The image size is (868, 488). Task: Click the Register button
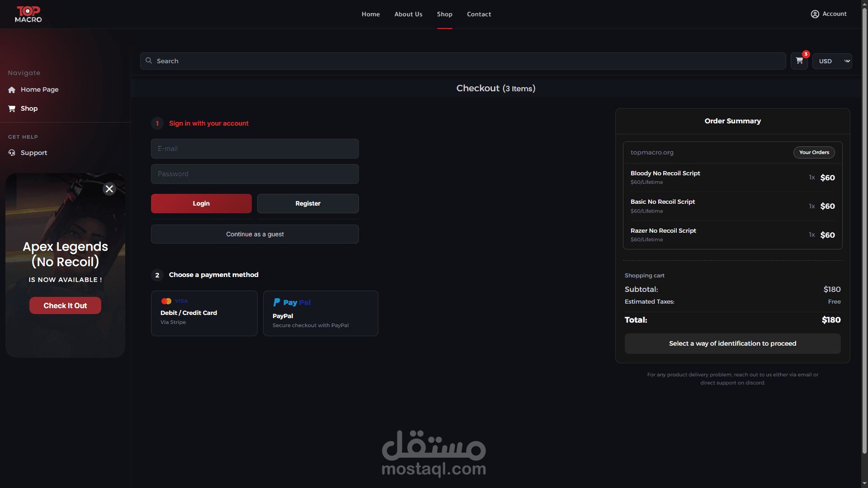coord(308,203)
